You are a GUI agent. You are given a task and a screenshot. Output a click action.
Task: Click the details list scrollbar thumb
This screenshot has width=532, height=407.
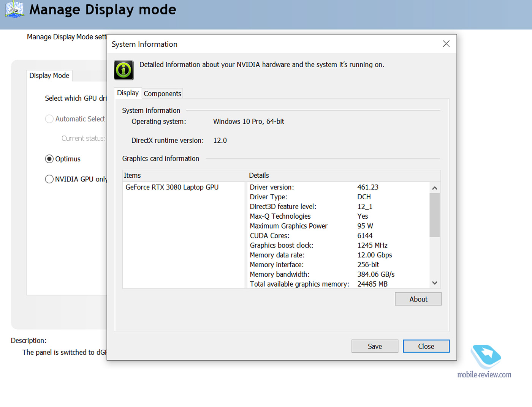[x=435, y=215]
